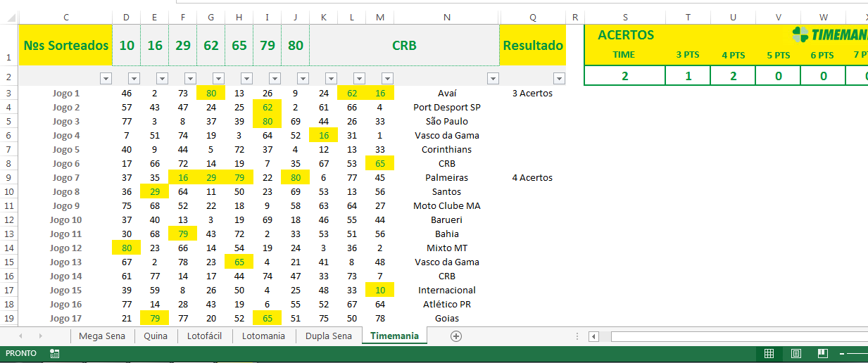Select row 19 header
This screenshot has width=868, height=363.
(9, 318)
